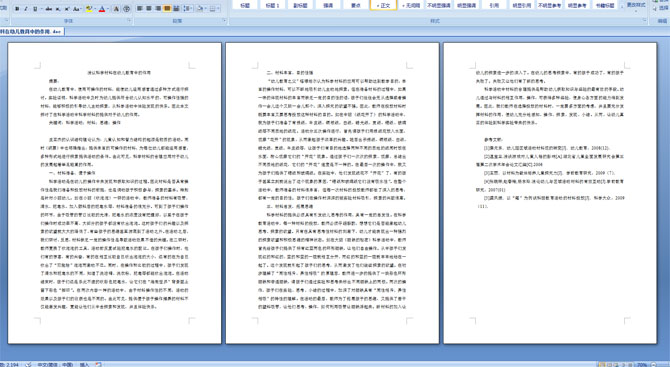Apply the 引用 style from gallery

coord(494,5)
